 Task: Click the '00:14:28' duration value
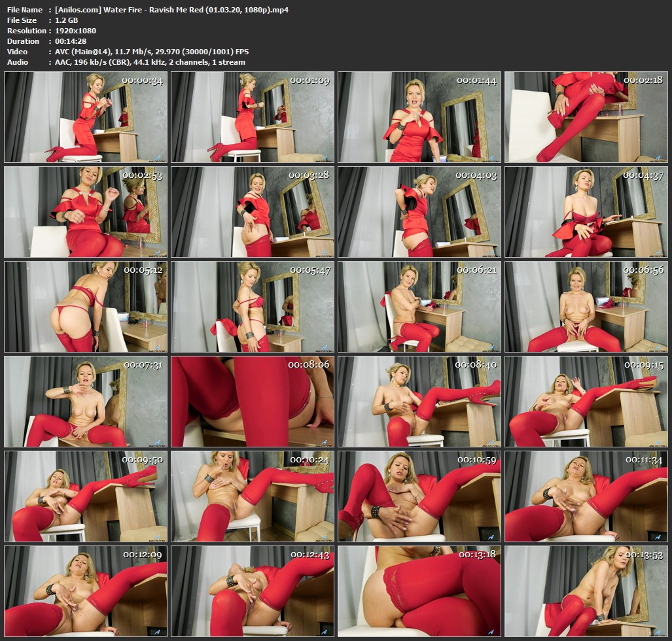[71, 41]
